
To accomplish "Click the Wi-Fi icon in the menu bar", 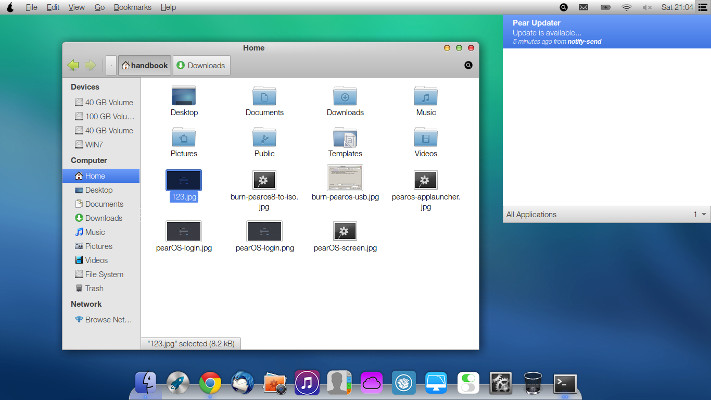I will tap(627, 7).
